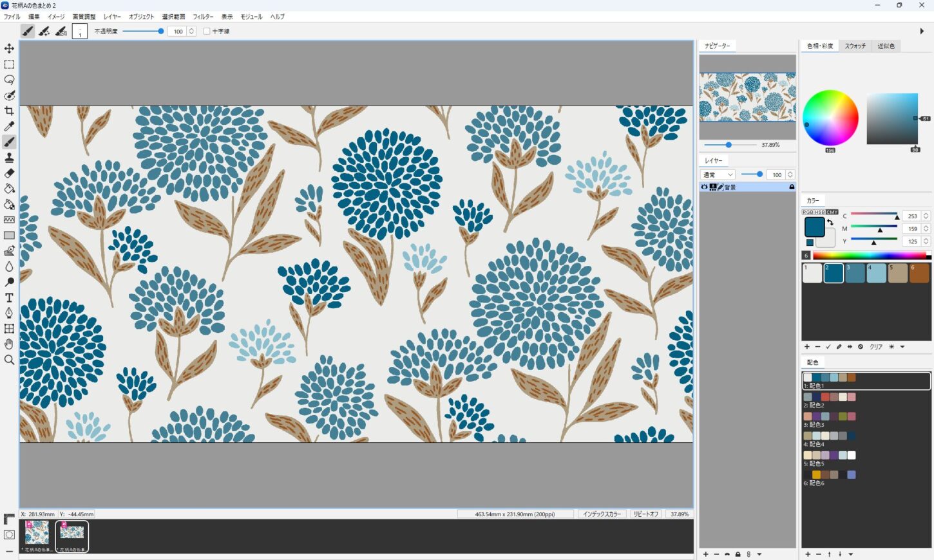The height and width of the screenshot is (560, 934).
Task: Toggle the 背景 layer lock icon
Action: click(792, 187)
